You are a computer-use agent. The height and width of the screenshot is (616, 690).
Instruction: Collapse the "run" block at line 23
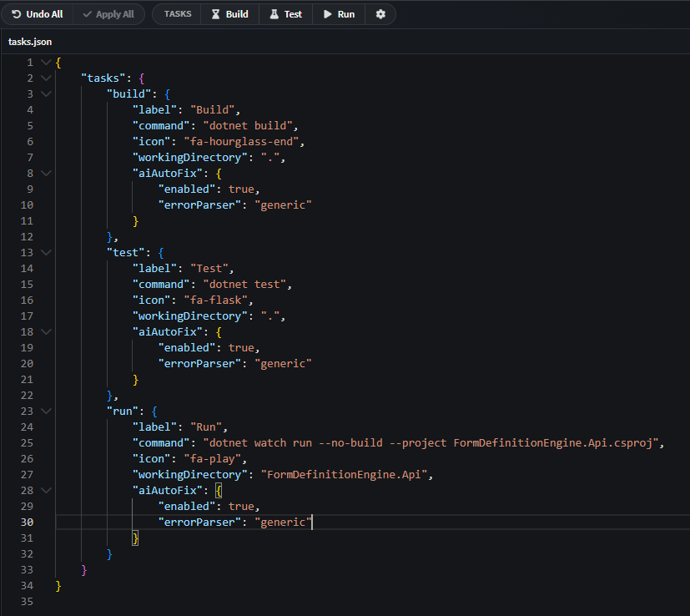[46, 412]
